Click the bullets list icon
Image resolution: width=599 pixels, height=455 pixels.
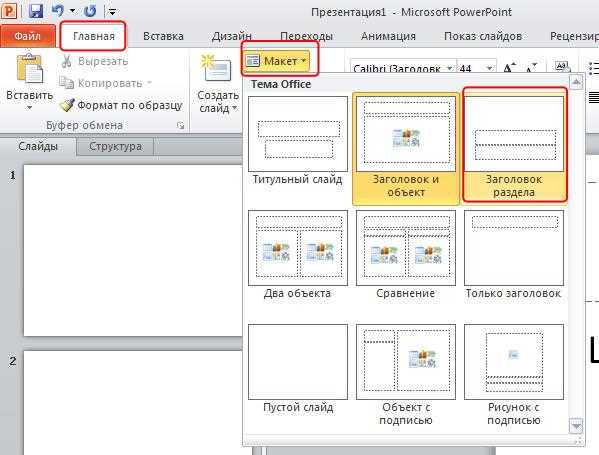tap(593, 68)
